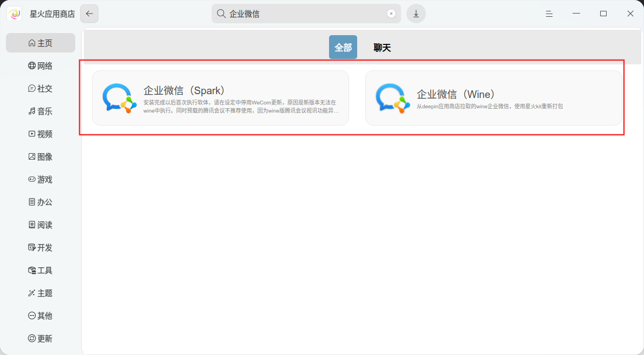Close the Spark Store window

pos(630,14)
